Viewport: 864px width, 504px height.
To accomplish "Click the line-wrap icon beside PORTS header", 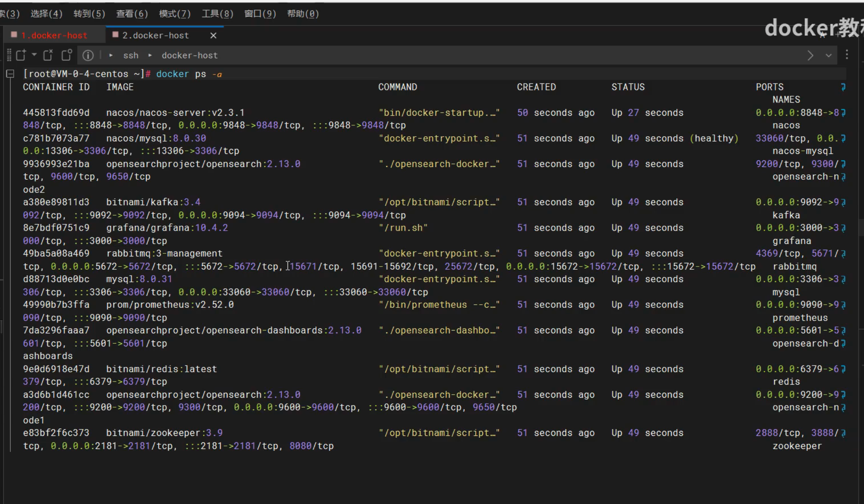I will [x=843, y=87].
